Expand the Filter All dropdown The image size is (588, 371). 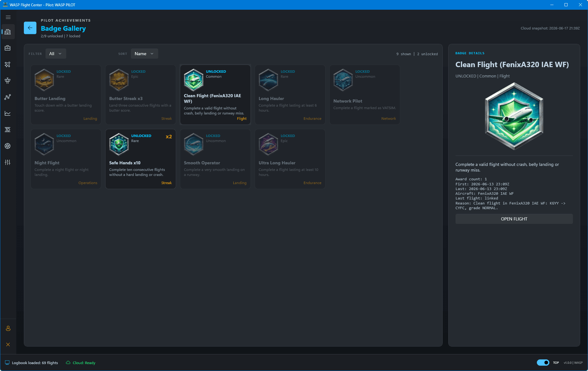[x=56, y=54]
